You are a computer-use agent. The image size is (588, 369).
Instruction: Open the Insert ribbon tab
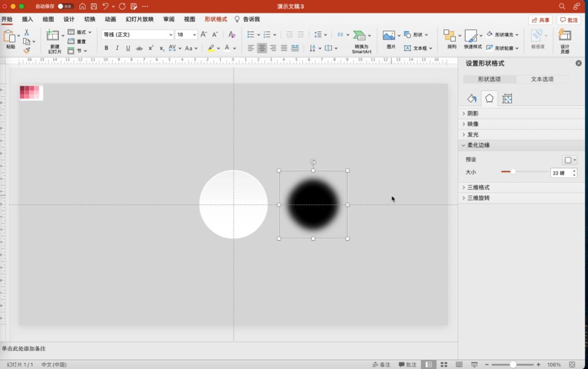pos(27,19)
